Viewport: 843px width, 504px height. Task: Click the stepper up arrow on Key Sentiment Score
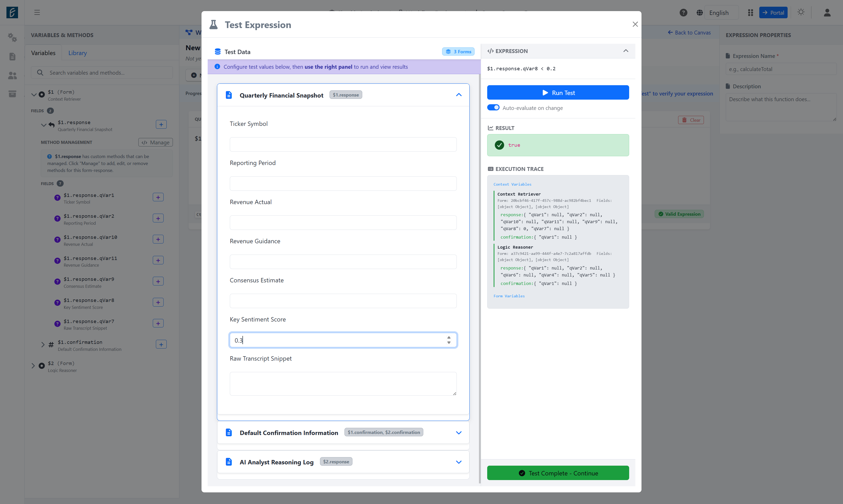[x=449, y=337]
